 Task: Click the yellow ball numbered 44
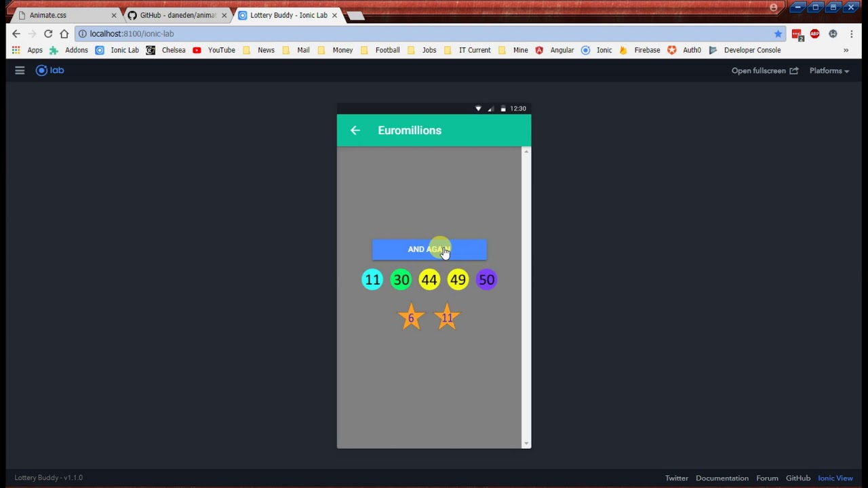pos(429,280)
